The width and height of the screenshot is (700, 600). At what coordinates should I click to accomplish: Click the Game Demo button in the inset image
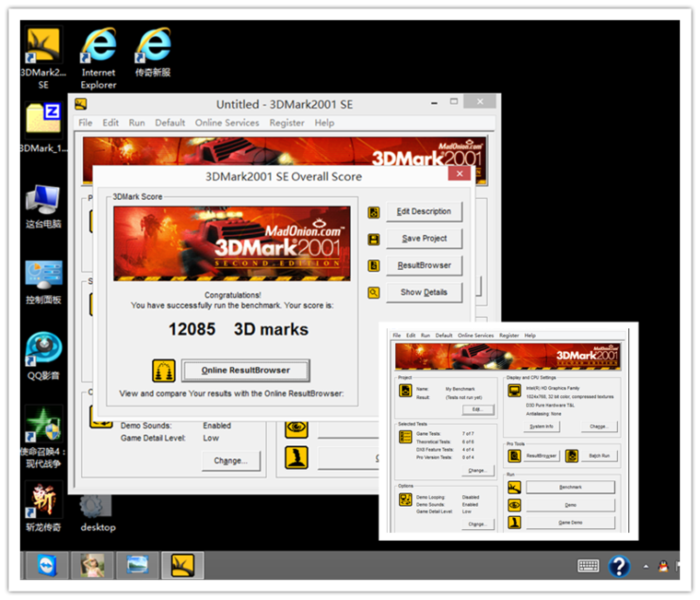pyautogui.click(x=570, y=523)
